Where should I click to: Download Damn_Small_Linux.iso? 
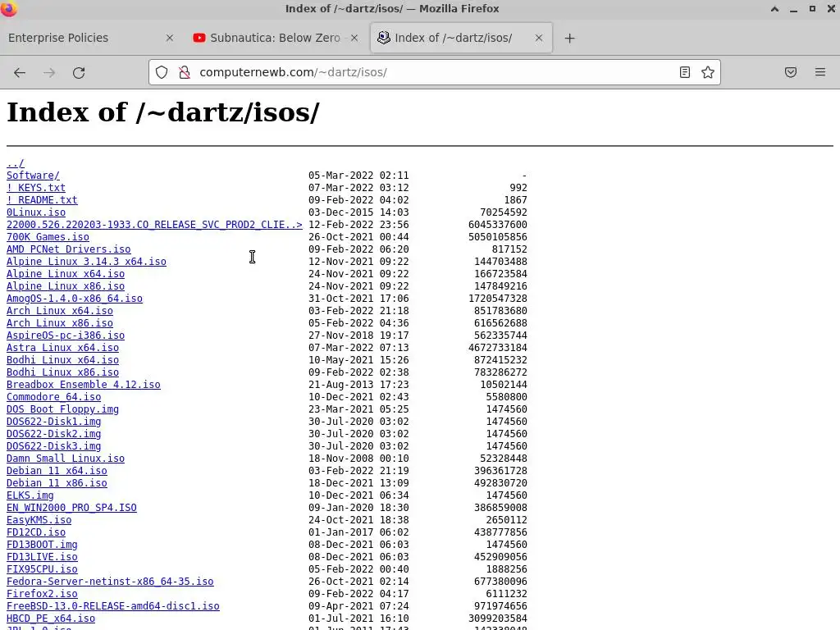66,459
